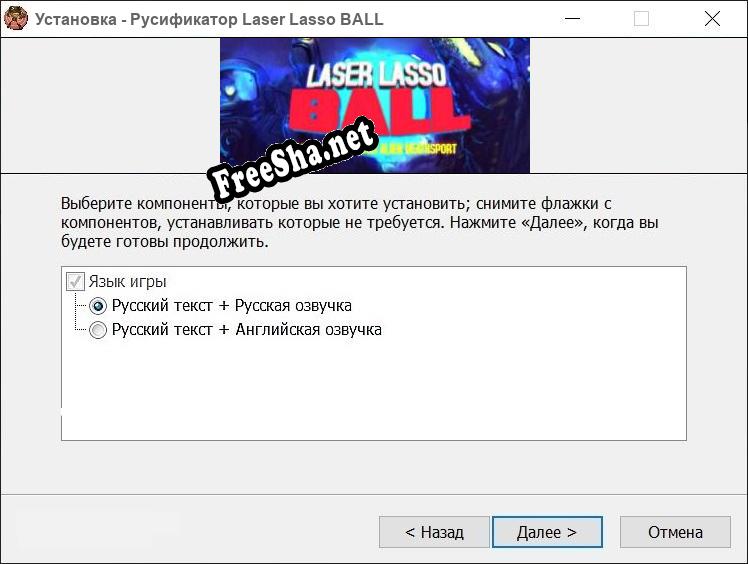Viewport: 748px width, 564px height.
Task: Select the Русский текст + Русская озвучка radio button
Action: (x=98, y=306)
